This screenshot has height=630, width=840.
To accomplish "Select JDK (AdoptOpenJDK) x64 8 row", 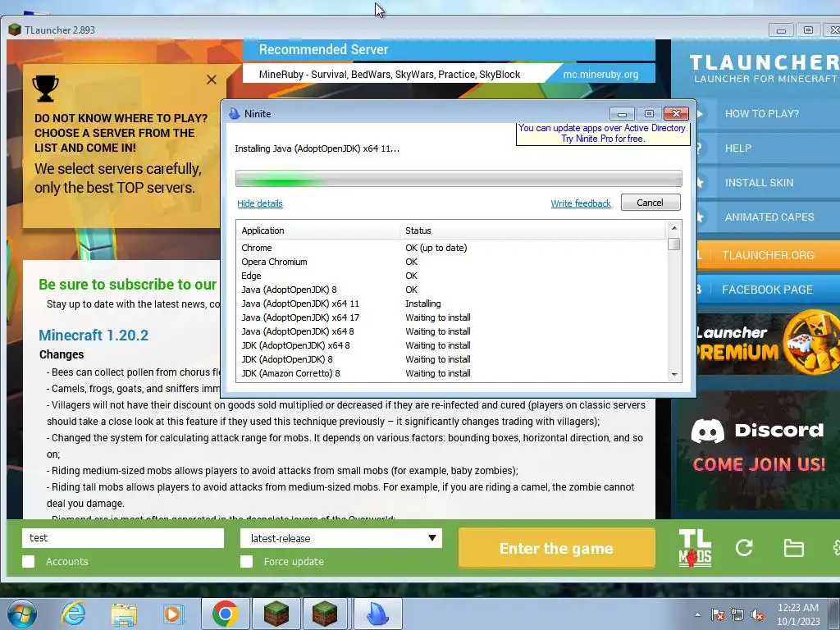I will pyautogui.click(x=453, y=345).
